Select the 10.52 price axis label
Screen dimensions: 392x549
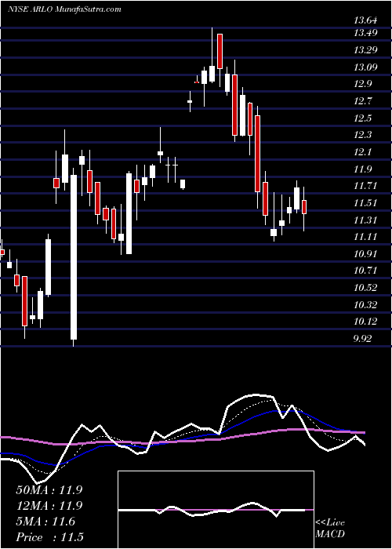(366, 288)
